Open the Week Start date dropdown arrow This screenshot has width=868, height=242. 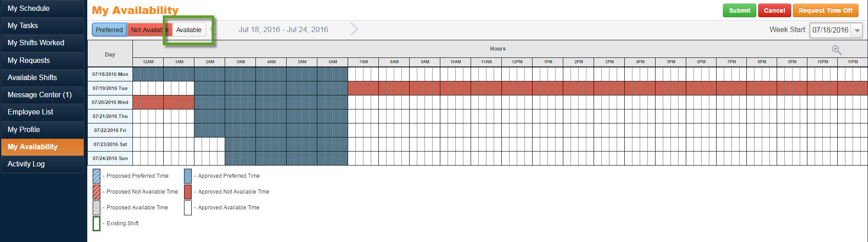coord(857,30)
